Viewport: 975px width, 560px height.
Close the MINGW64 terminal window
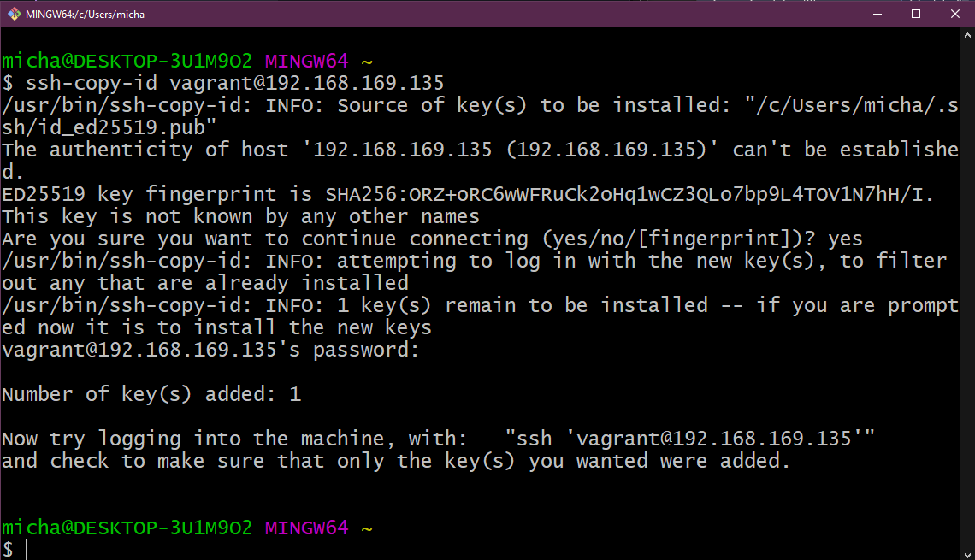coord(955,14)
